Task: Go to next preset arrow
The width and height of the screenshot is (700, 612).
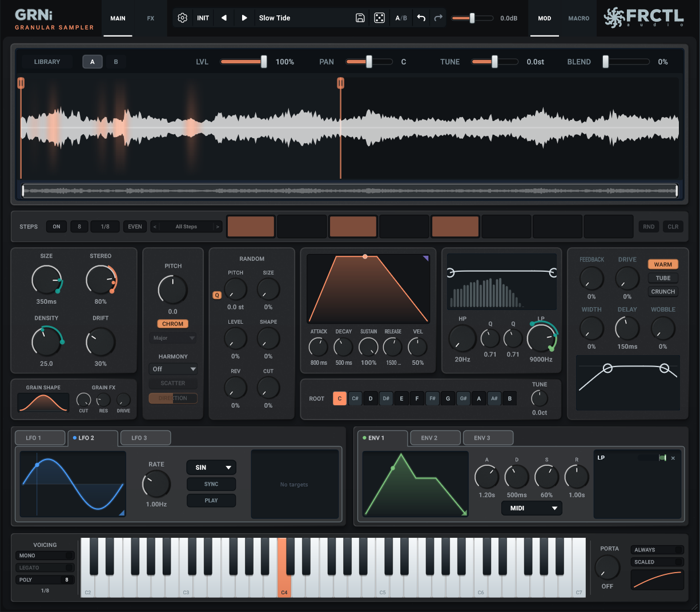Action: 244,18
